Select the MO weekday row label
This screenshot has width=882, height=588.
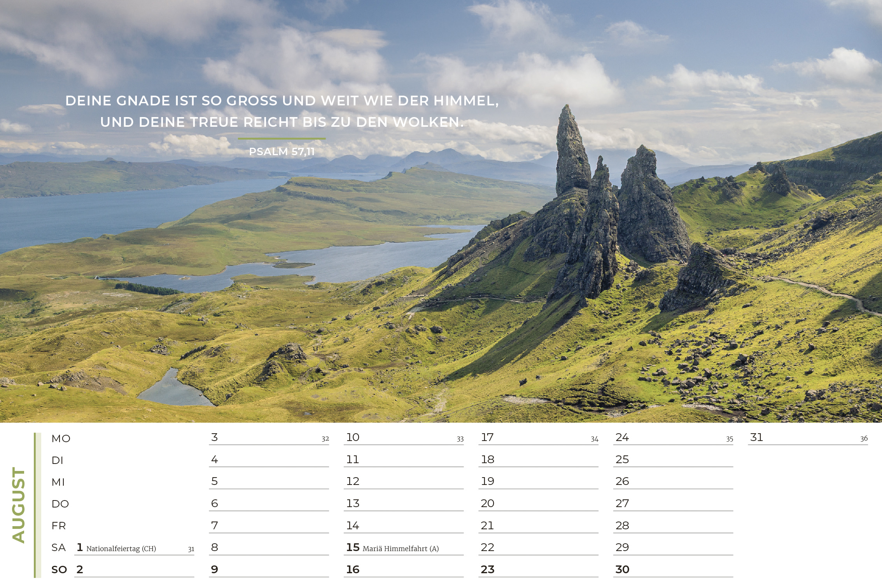tap(61, 438)
